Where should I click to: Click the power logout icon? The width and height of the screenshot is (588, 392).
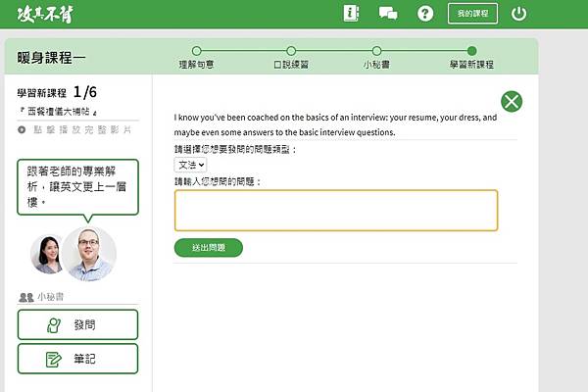pyautogui.click(x=518, y=14)
